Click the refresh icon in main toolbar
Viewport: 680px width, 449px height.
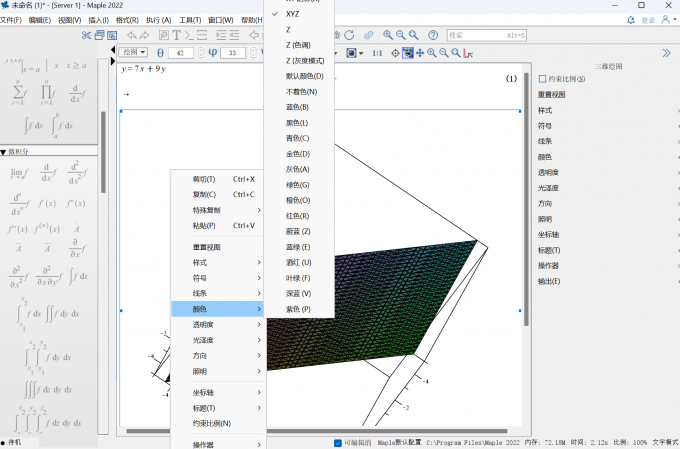(x=350, y=35)
